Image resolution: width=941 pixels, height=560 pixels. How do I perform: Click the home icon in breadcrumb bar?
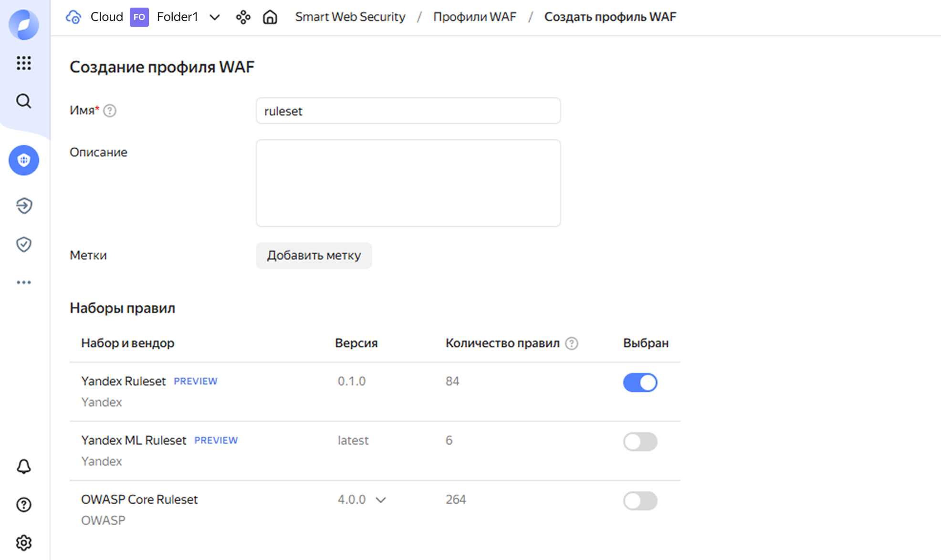pyautogui.click(x=270, y=17)
